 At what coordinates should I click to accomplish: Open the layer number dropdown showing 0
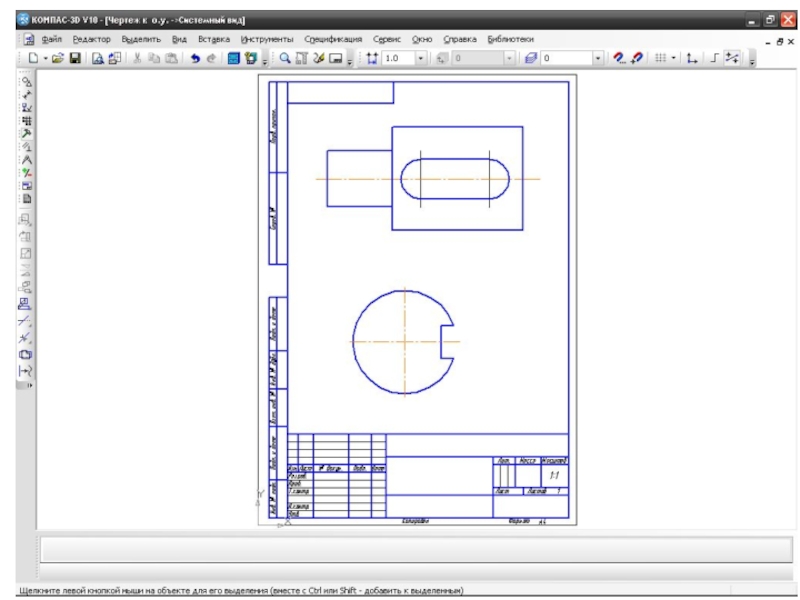click(x=598, y=59)
